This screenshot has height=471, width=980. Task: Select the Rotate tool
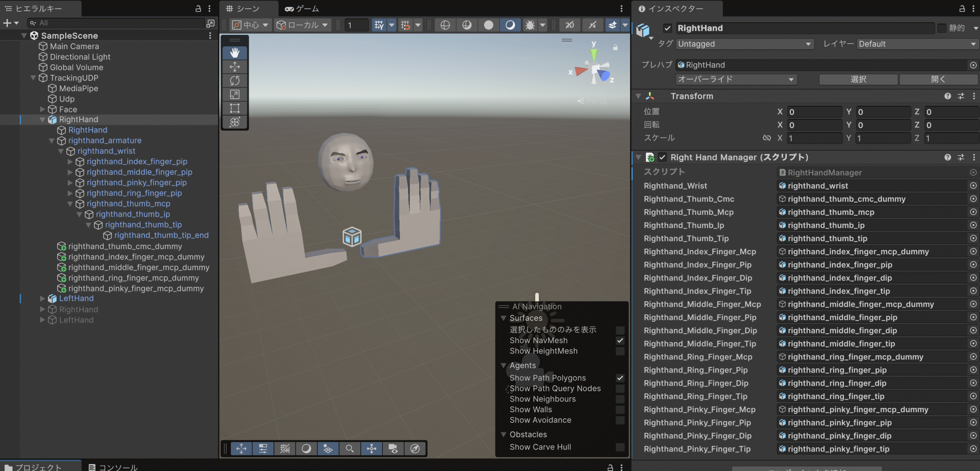pos(235,80)
